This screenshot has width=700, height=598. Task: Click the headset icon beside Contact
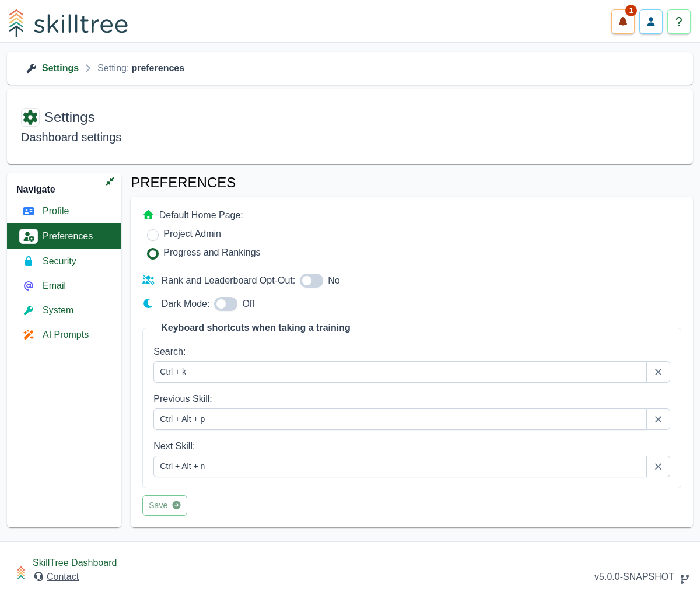(38, 576)
